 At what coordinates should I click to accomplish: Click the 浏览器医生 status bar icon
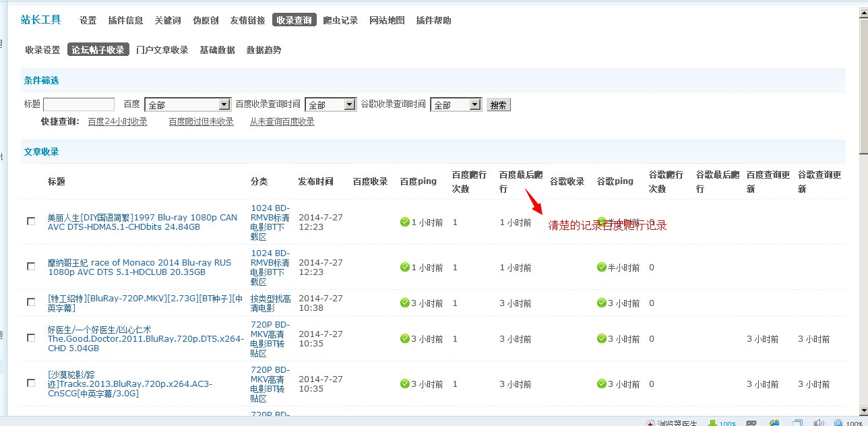(650, 423)
